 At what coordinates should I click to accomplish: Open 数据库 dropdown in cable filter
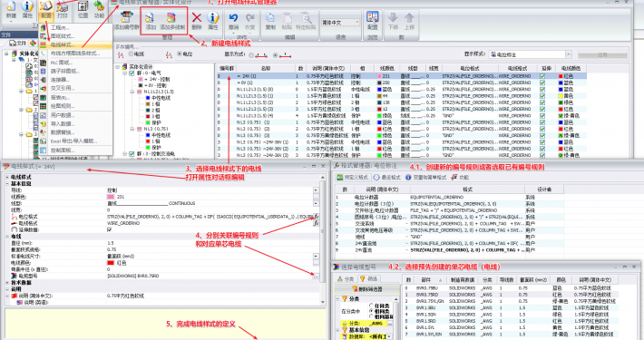[388, 336]
